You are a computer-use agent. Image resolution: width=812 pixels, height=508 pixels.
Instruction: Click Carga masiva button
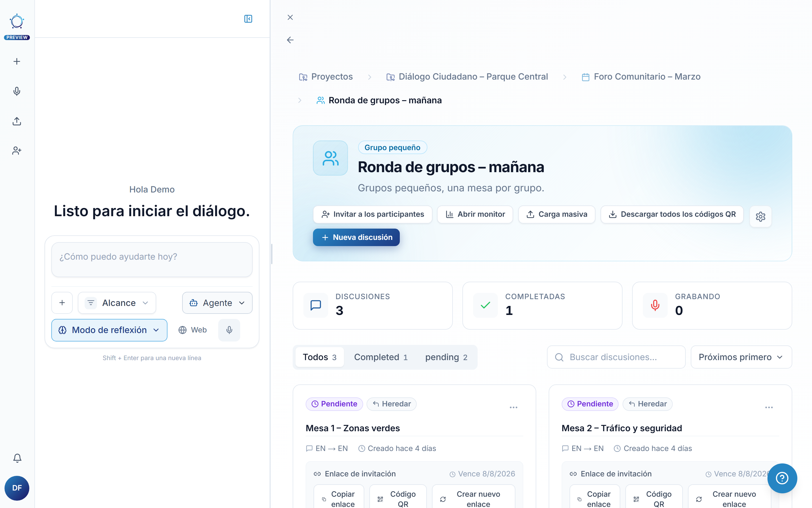(557, 214)
